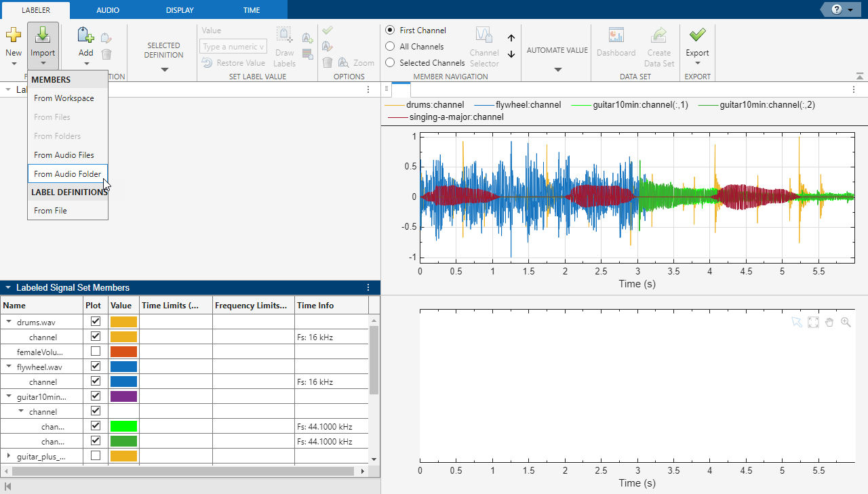Uncheck the Plot checkbox for guitar10min row
The width and height of the screenshot is (868, 494).
point(96,396)
